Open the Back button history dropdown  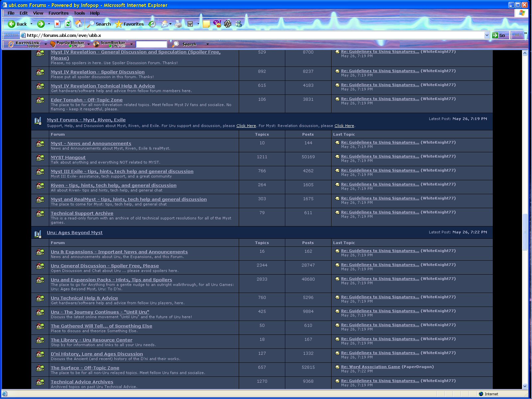[32, 24]
